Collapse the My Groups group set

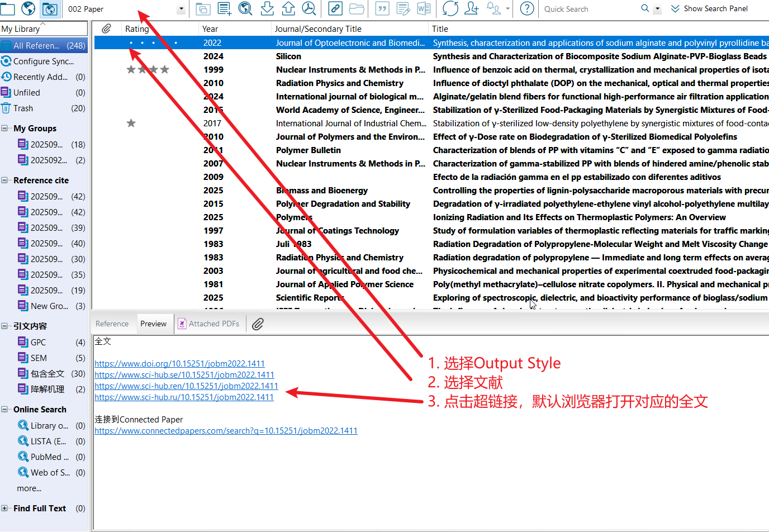(x=4, y=129)
